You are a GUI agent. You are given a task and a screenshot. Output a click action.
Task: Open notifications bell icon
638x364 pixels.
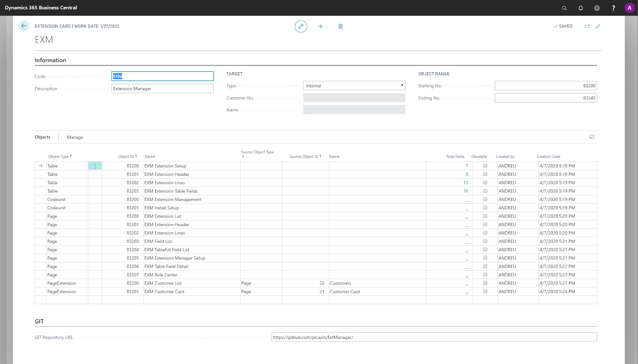pos(581,8)
